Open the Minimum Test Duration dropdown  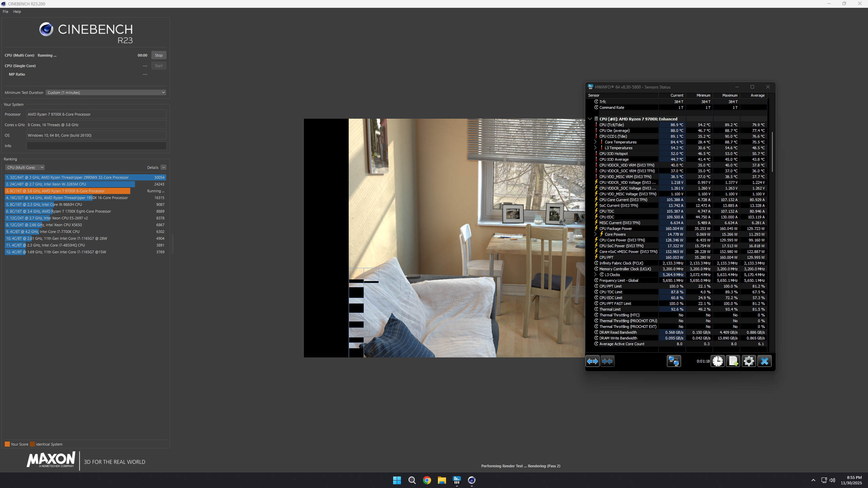(x=106, y=93)
